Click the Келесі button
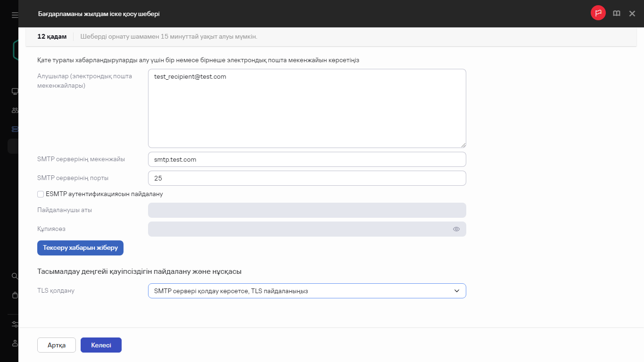This screenshot has width=644, height=362. coord(101,345)
